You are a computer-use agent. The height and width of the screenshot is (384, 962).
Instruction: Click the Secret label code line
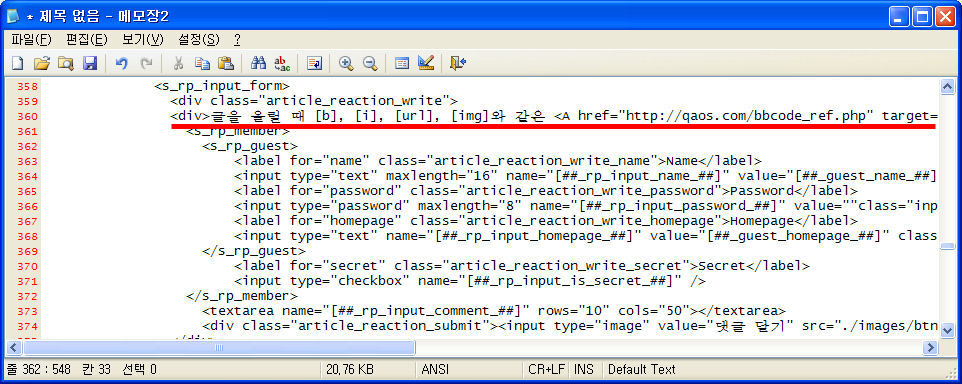coord(521,266)
